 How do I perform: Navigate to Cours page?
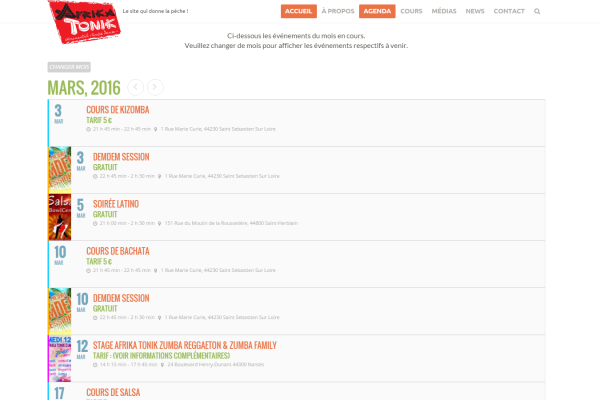point(411,11)
